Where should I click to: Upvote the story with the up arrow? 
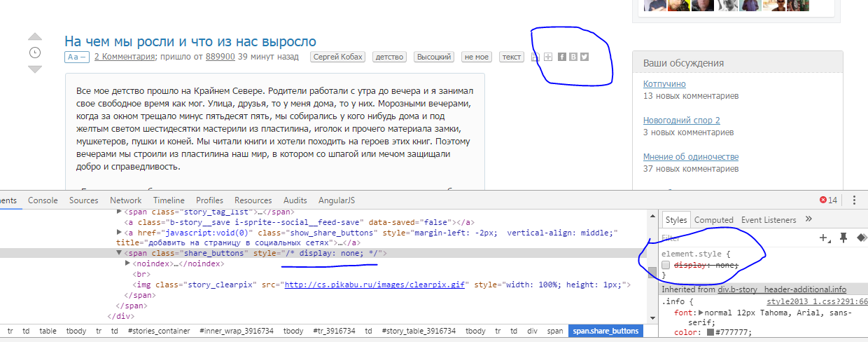[35, 37]
